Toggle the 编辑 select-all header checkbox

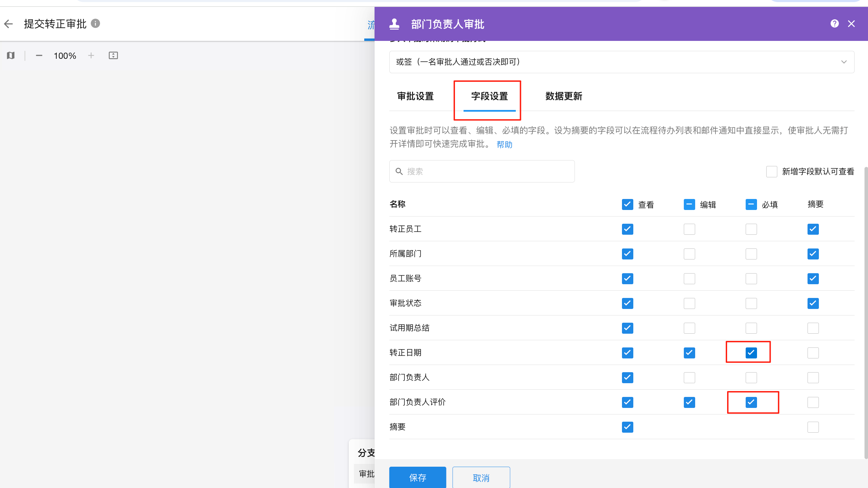pyautogui.click(x=689, y=204)
